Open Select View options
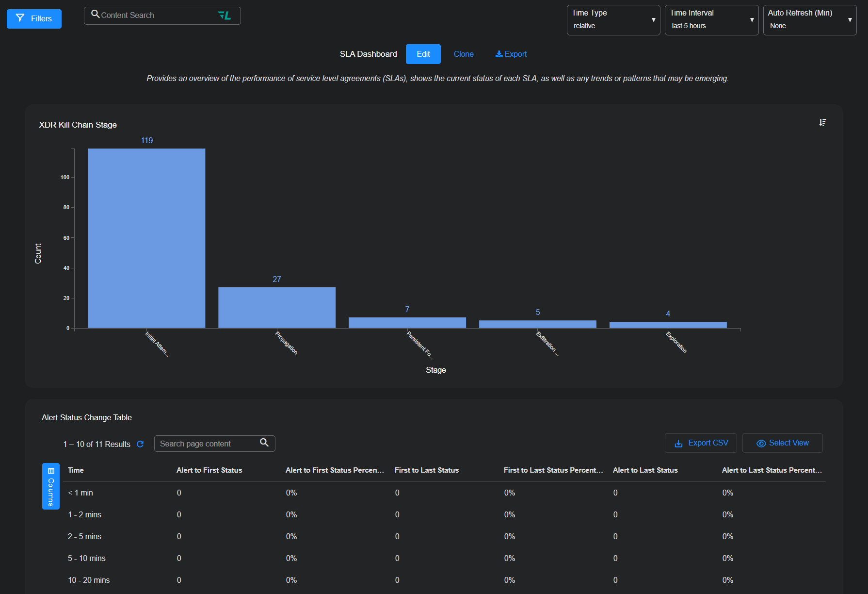 782,443
